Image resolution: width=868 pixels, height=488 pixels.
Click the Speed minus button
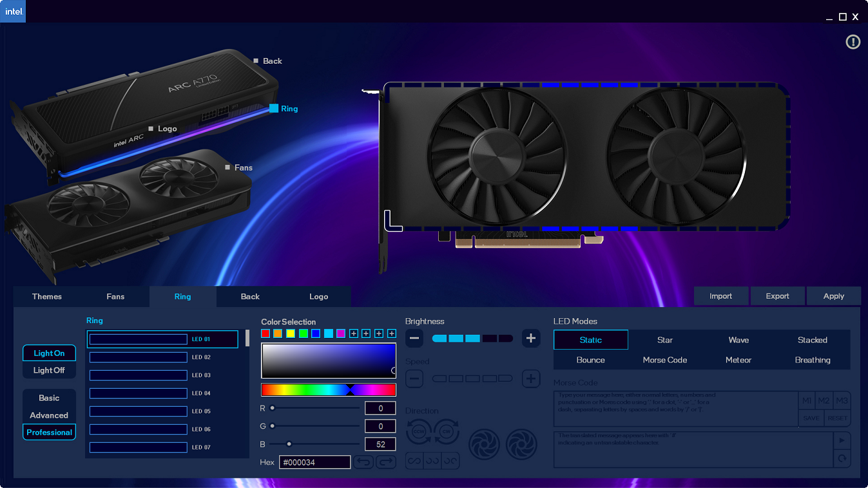pos(414,379)
